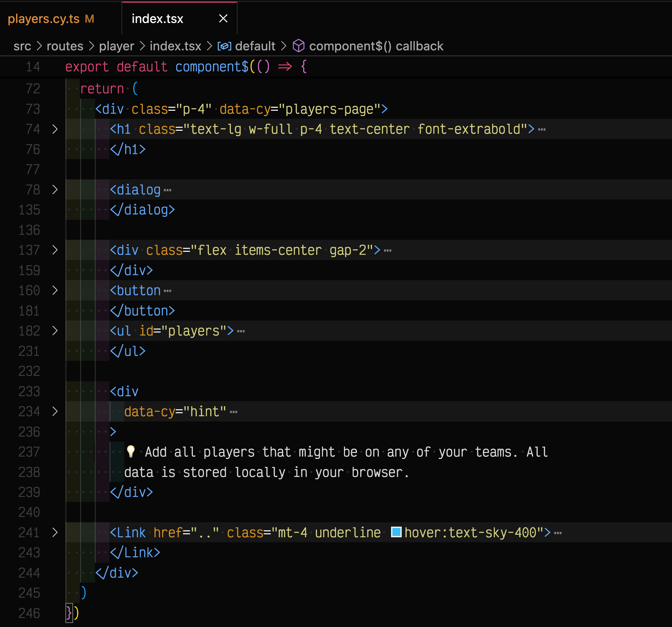The width and height of the screenshot is (672, 627).
Task: Open the routes breadcrumb segment
Action: coord(65,46)
